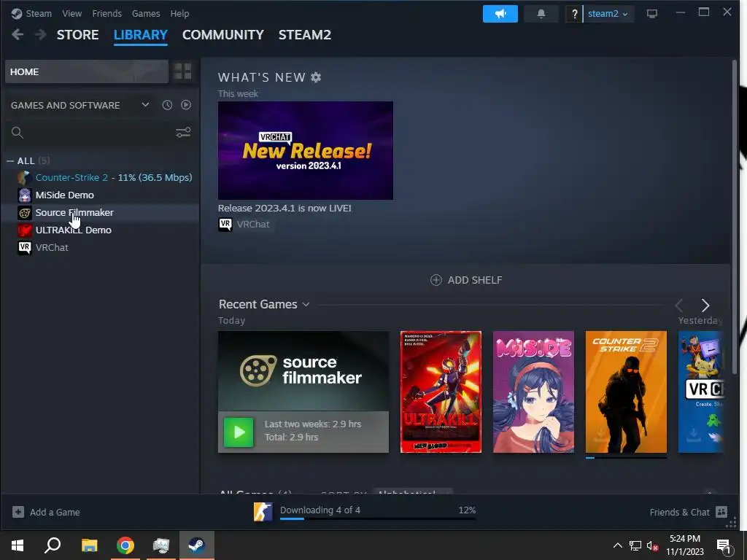Image resolution: width=747 pixels, height=560 pixels.
Task: Open the Counter-Strike 2 cover in Recent Games
Action: coord(626,392)
